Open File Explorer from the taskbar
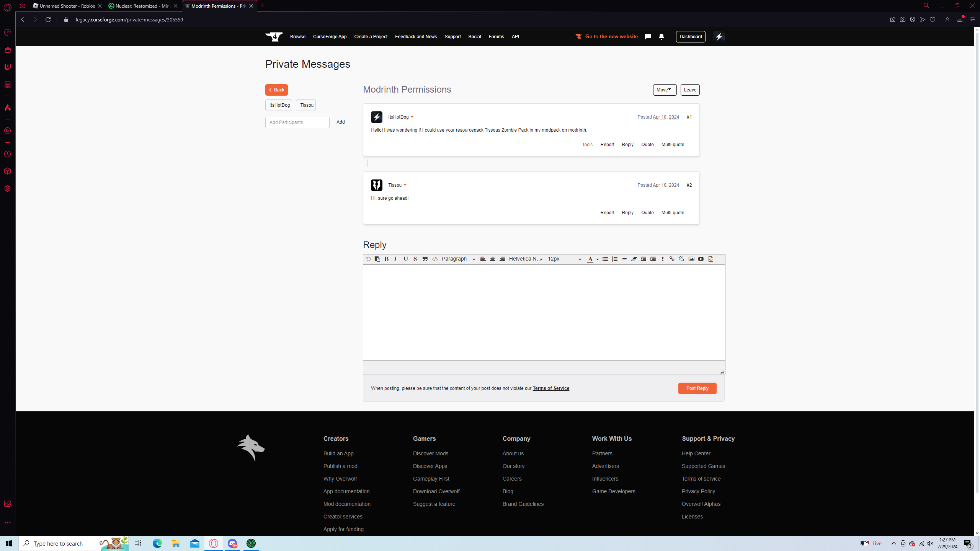980x551 pixels. pyautogui.click(x=176, y=543)
